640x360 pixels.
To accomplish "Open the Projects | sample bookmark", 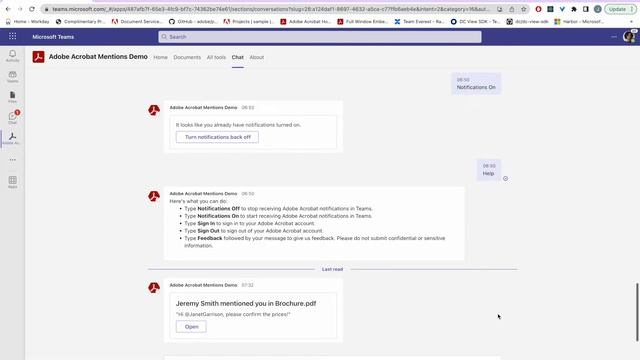I will point(249,22).
